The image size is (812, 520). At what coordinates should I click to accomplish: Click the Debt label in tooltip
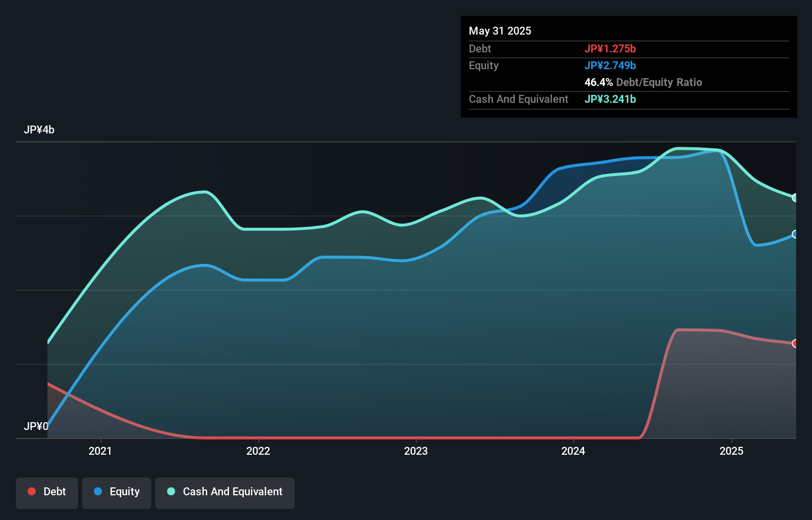[480, 48]
